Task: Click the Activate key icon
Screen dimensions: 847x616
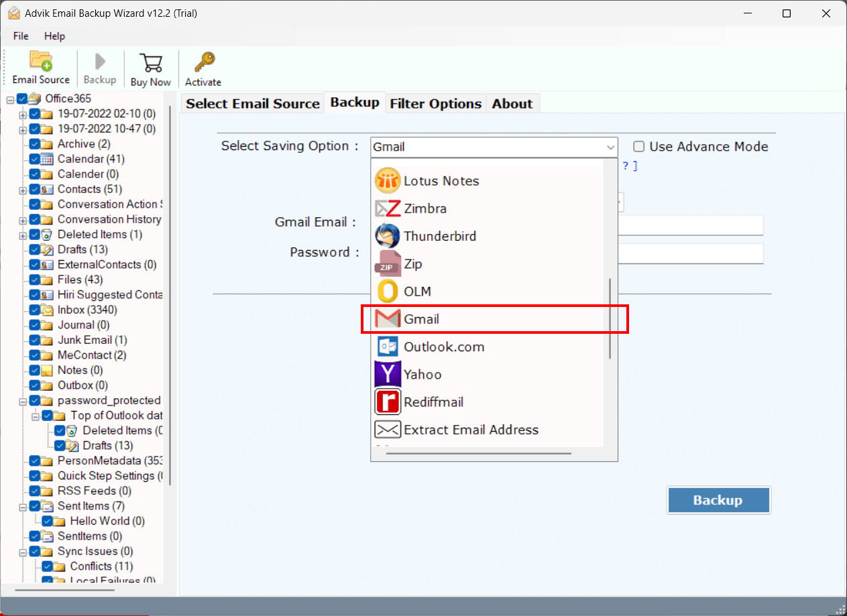Action: click(x=204, y=62)
